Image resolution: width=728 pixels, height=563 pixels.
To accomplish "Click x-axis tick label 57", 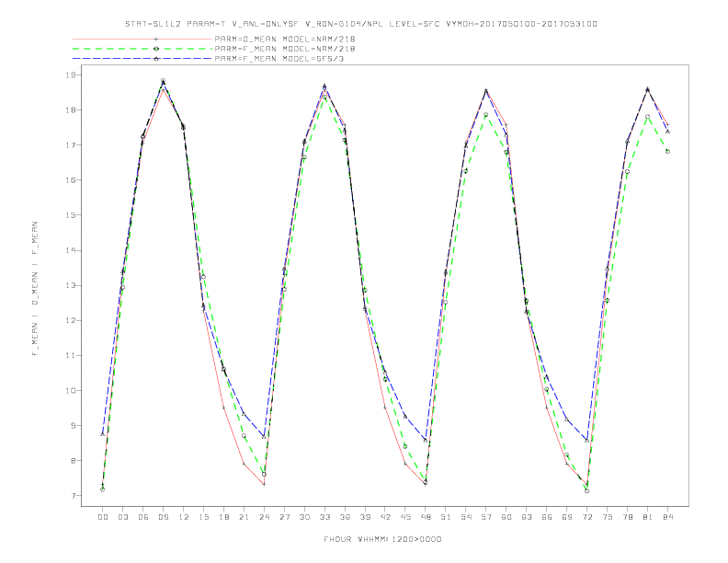I will 486,517.
